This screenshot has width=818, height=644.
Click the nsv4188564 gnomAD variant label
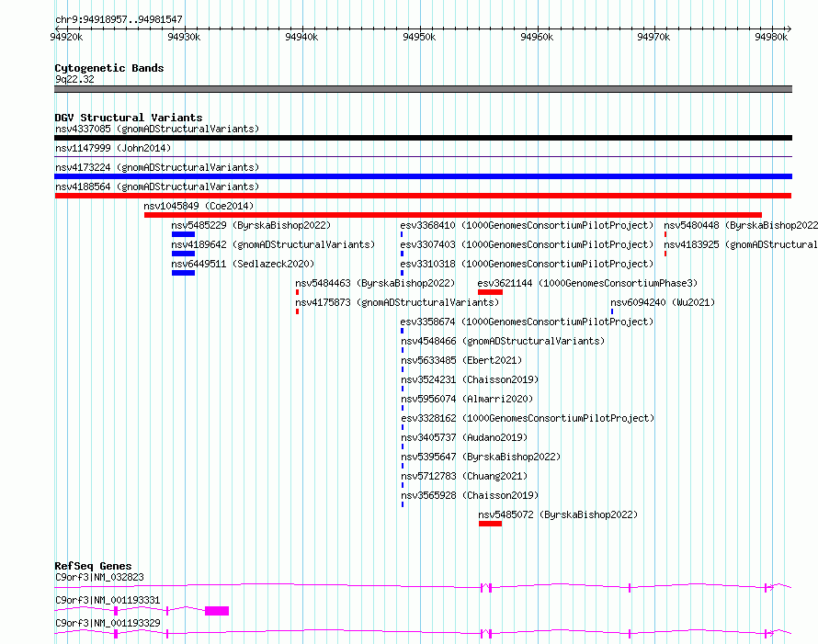(157, 186)
